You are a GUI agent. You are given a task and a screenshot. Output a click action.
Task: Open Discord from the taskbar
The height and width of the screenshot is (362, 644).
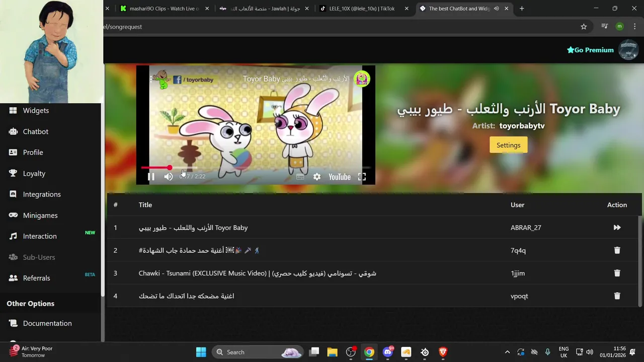coord(388,352)
